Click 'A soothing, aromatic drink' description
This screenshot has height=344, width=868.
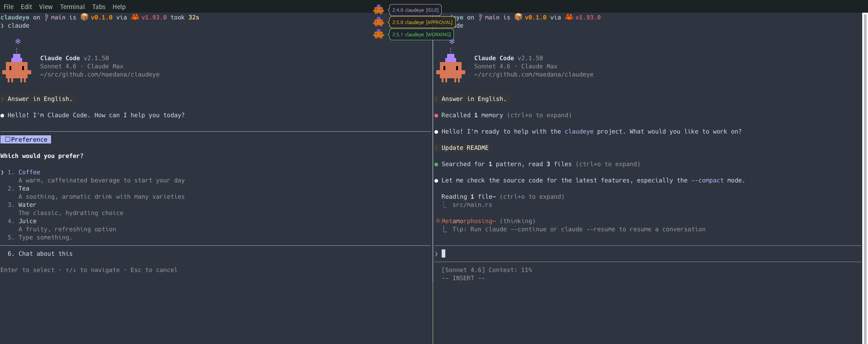click(x=101, y=196)
